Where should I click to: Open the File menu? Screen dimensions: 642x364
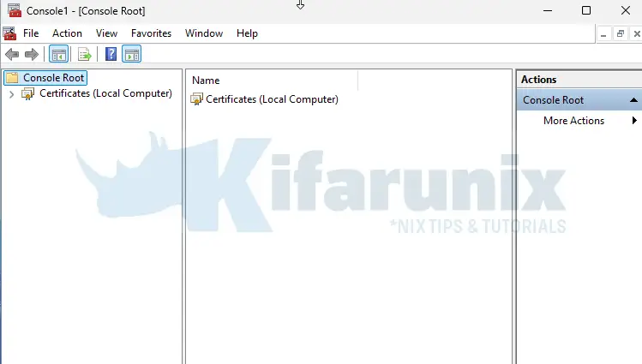(31, 33)
